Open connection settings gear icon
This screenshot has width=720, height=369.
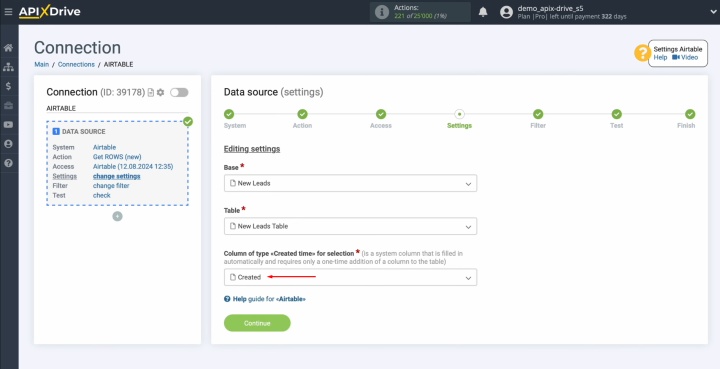(x=160, y=93)
